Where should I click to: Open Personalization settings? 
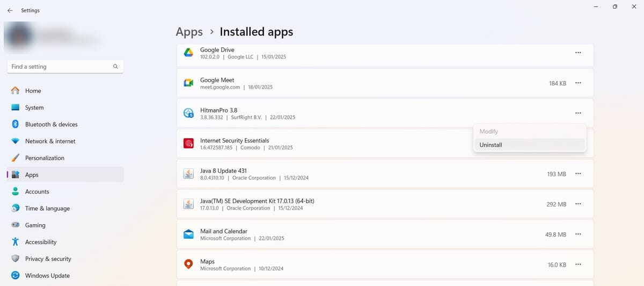pyautogui.click(x=64, y=158)
